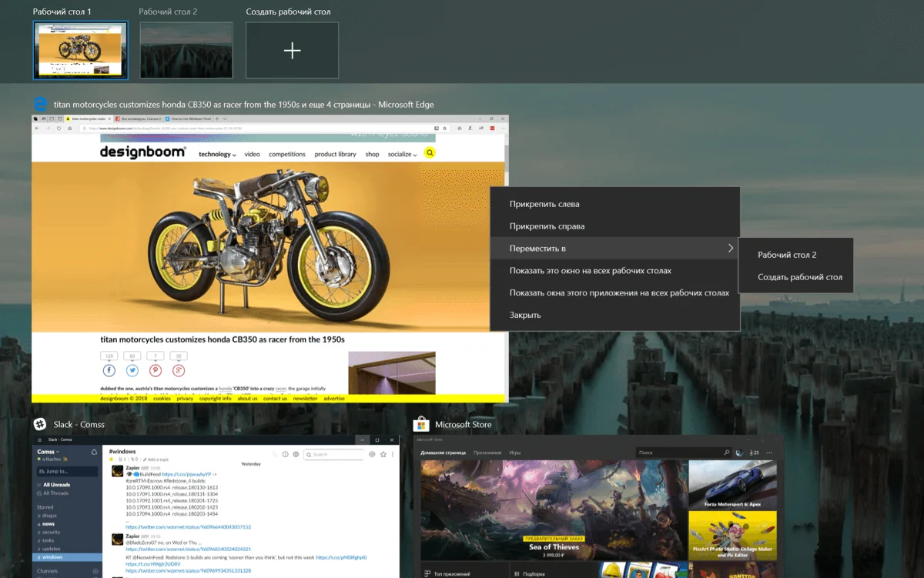Click the Pinterest share icon under the article
The image size is (924, 578).
point(156,370)
